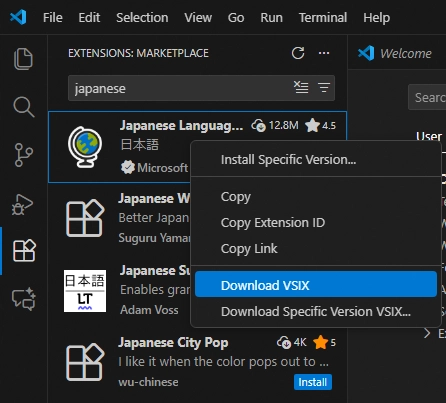This screenshot has height=403, width=446.
Task: Select the Extensions view icon
Action: coord(24,250)
